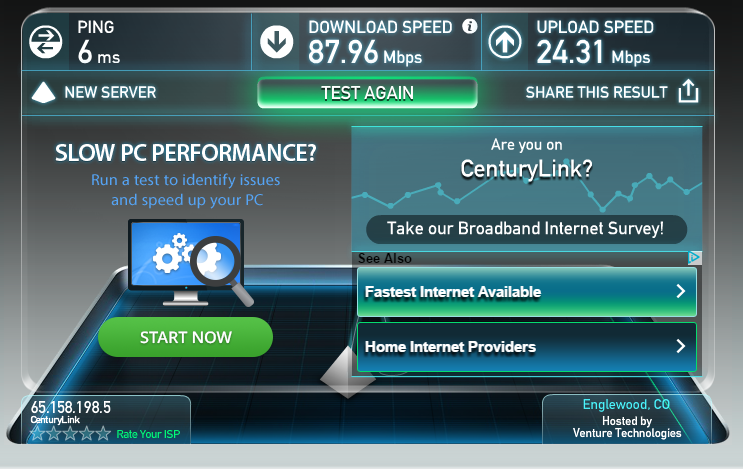Screen dimensions: 743x469
Task: Open the Rate Your ISP link
Action: pos(148,434)
